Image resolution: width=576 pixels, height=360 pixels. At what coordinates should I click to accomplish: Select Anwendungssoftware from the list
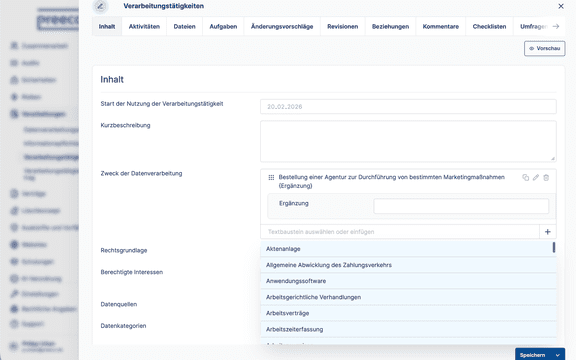[408, 281]
